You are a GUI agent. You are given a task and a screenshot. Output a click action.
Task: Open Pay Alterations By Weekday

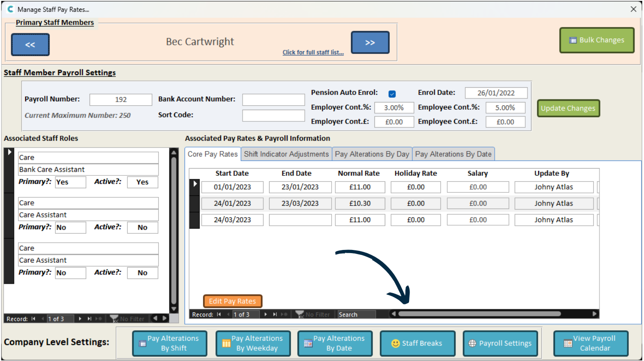click(x=252, y=343)
